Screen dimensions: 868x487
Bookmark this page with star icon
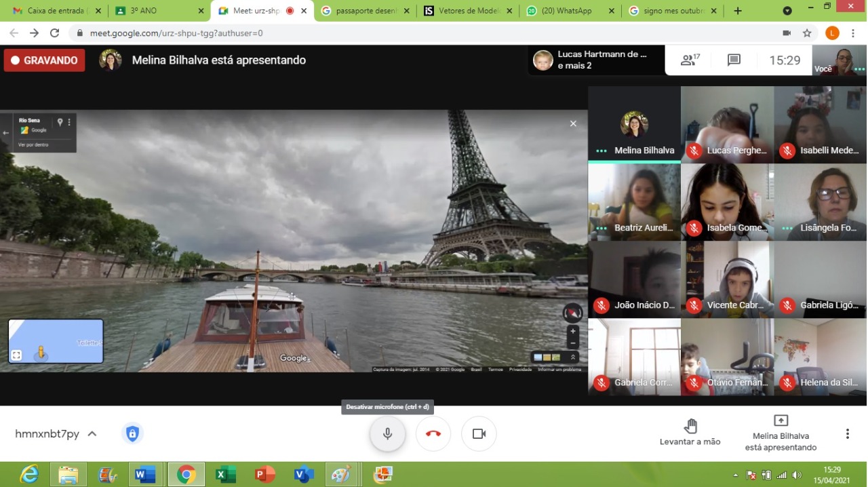[807, 33]
